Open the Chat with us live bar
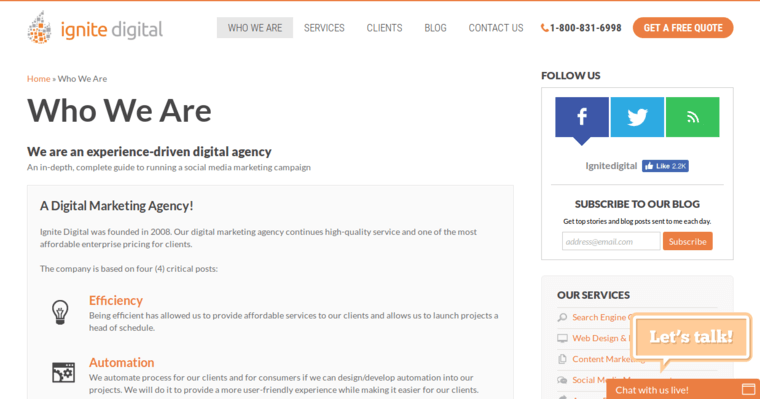Viewport: 760px width, 399px height. pyautogui.click(x=683, y=389)
